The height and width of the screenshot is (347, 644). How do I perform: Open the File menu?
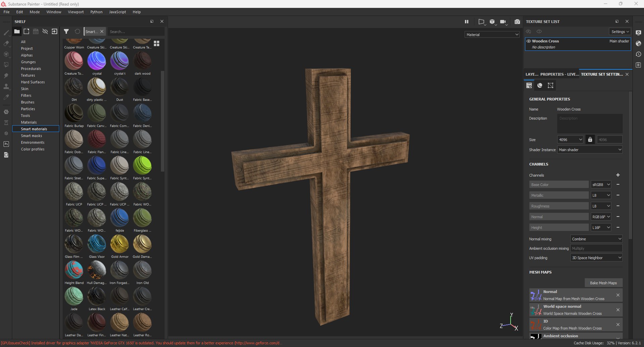click(6, 12)
